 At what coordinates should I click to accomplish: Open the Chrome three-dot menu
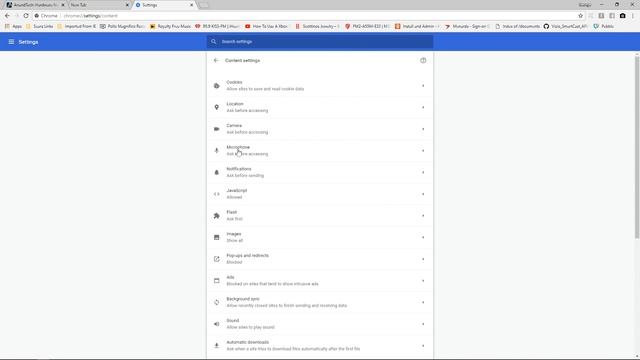point(633,16)
